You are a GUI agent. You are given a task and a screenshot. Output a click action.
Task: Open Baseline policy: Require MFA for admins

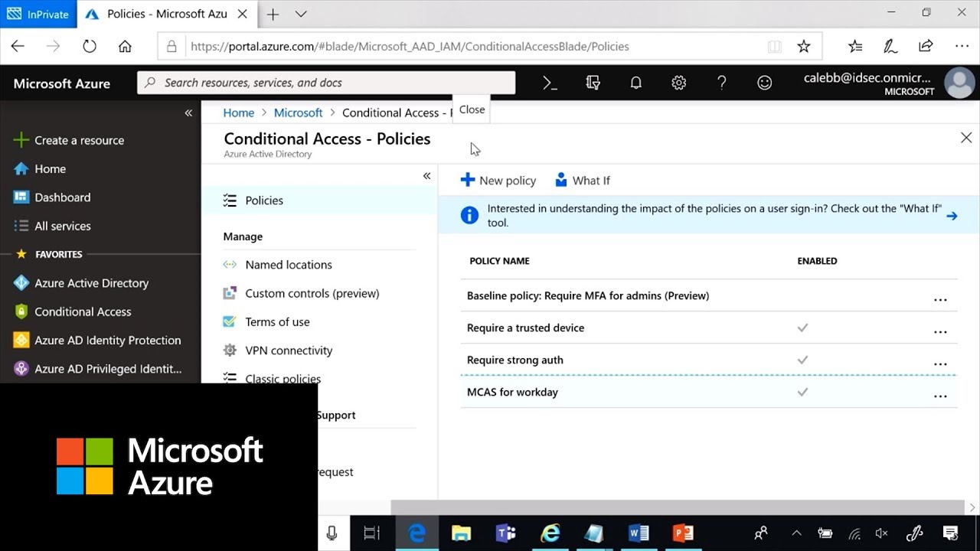pyautogui.click(x=588, y=295)
